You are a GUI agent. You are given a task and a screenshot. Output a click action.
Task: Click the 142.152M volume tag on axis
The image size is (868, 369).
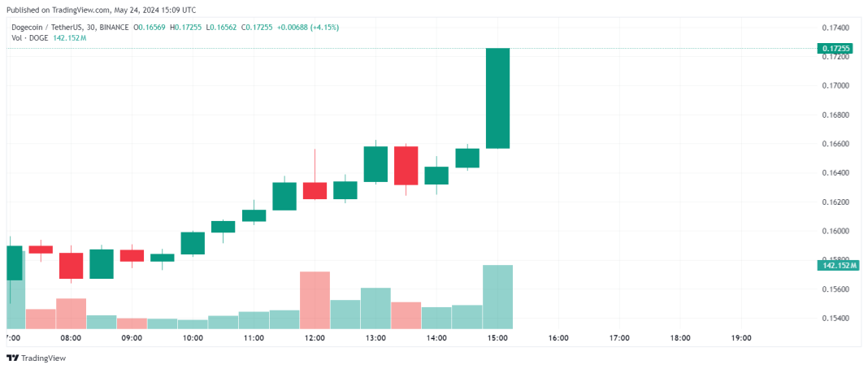coord(837,265)
